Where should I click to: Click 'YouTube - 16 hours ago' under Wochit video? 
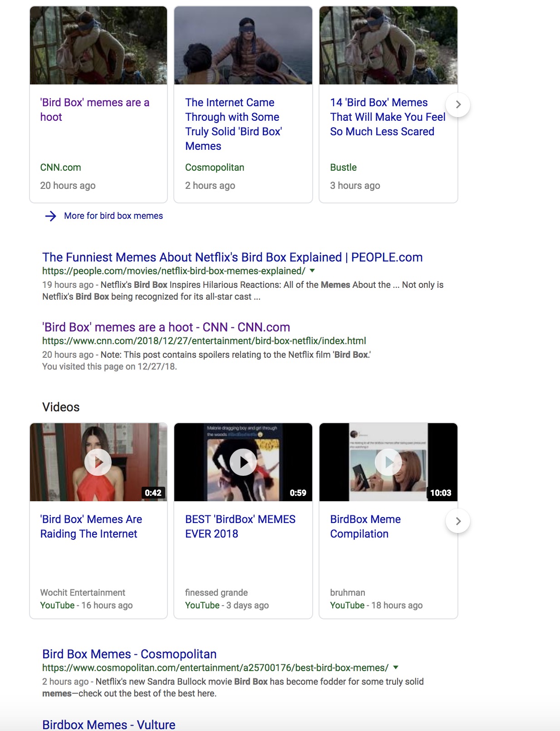86,605
